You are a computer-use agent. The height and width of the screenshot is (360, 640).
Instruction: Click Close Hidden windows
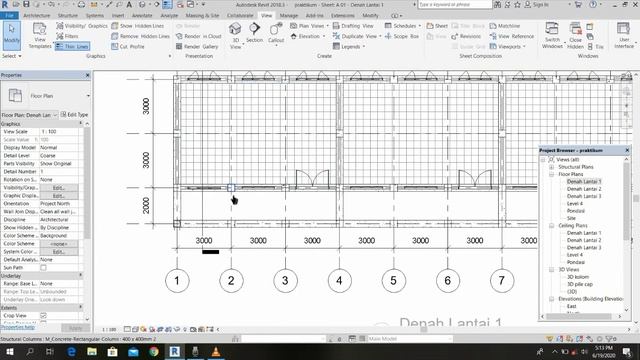pos(576,36)
